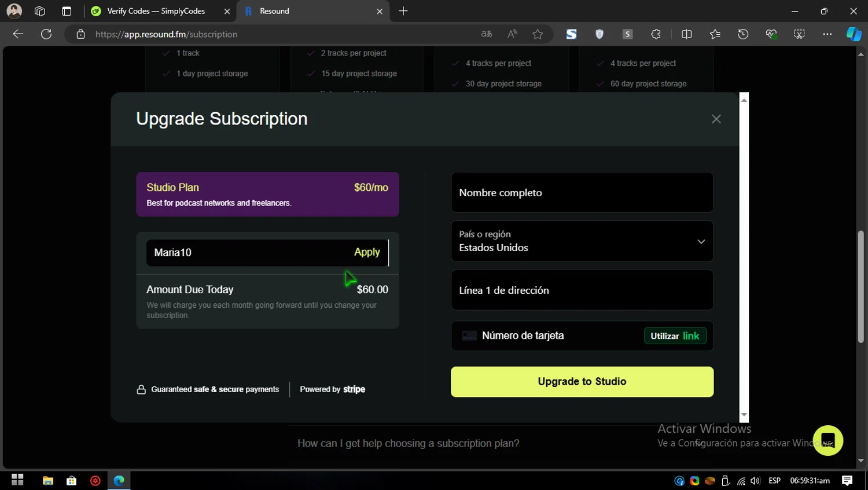
Task: Open the gray S extension icon
Action: [627, 34]
